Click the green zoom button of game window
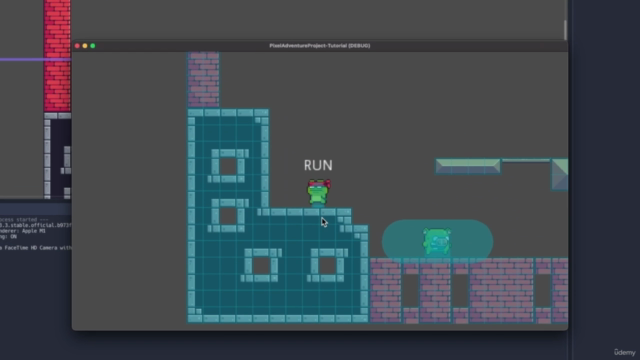The width and height of the screenshot is (640, 360). tap(93, 46)
